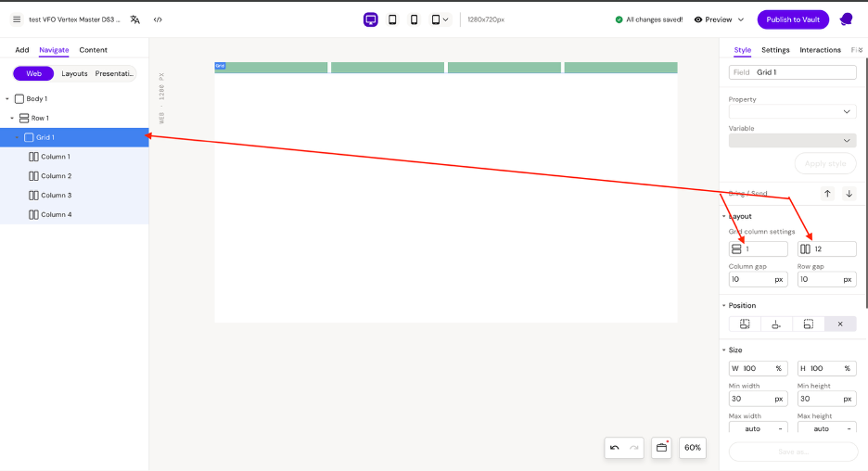Select the no-position X option
868x471 pixels.
click(x=840, y=325)
